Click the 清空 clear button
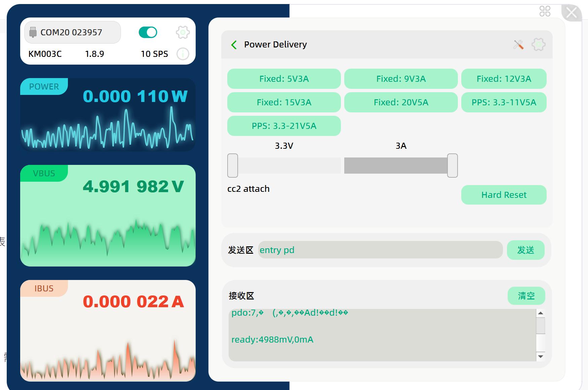588x390 pixels. (526, 296)
